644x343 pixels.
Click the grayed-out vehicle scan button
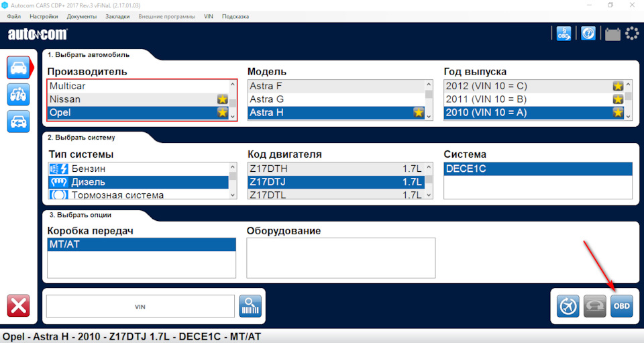(x=595, y=306)
